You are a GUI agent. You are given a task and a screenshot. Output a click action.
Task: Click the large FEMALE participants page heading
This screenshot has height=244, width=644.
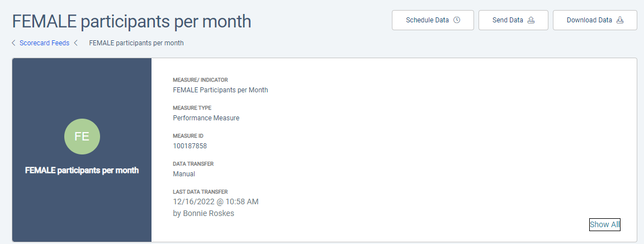click(132, 21)
